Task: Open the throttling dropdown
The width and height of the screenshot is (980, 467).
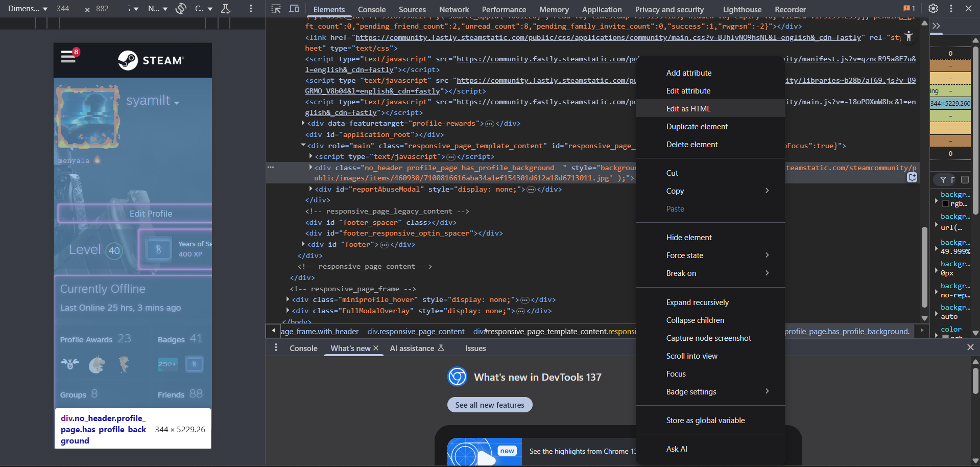Action: click(158, 9)
